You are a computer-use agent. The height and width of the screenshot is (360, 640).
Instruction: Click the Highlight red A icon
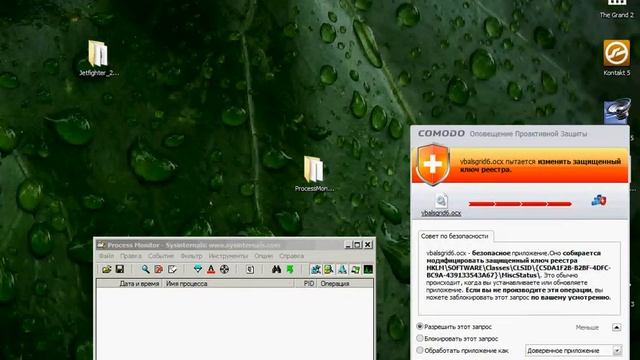click(x=211, y=269)
